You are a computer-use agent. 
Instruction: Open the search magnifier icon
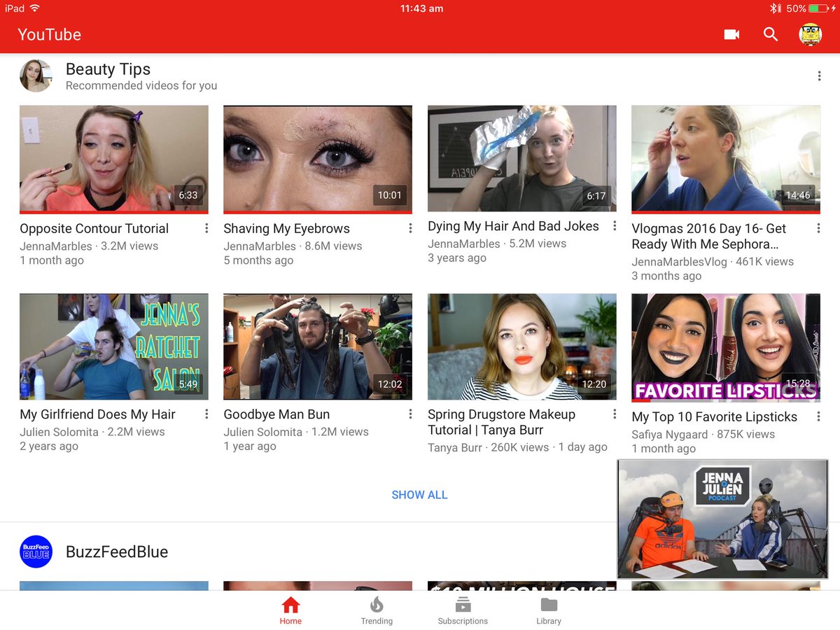pos(771,34)
